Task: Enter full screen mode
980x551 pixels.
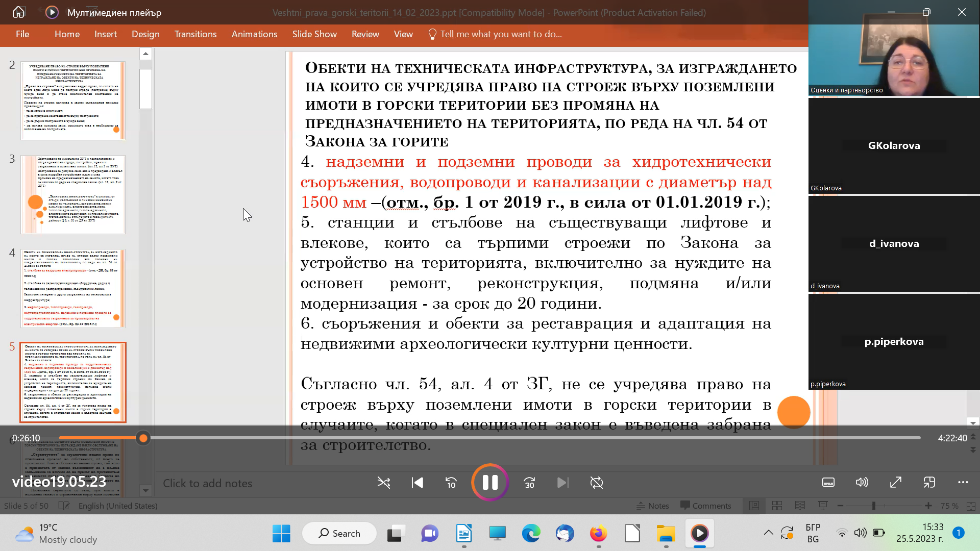Action: tap(895, 483)
